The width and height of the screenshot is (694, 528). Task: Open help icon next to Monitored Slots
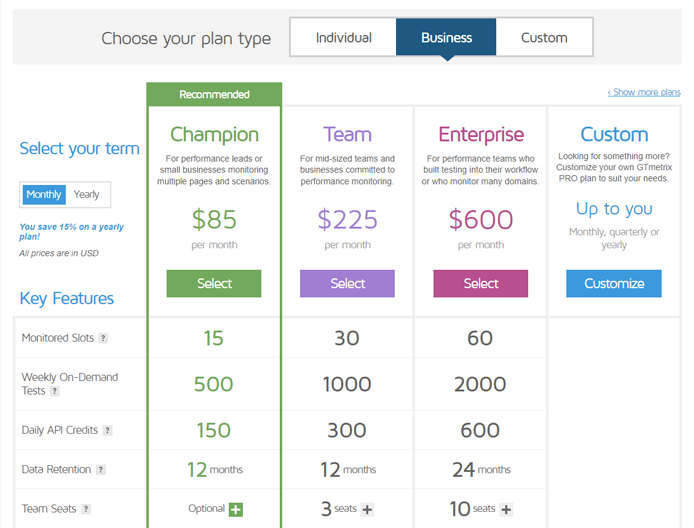103,338
